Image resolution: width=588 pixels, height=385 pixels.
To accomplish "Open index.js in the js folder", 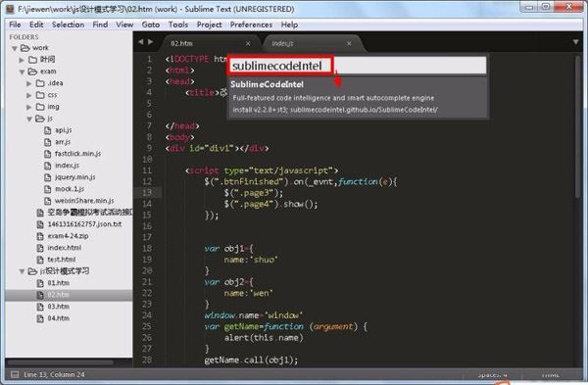I will pos(67,166).
